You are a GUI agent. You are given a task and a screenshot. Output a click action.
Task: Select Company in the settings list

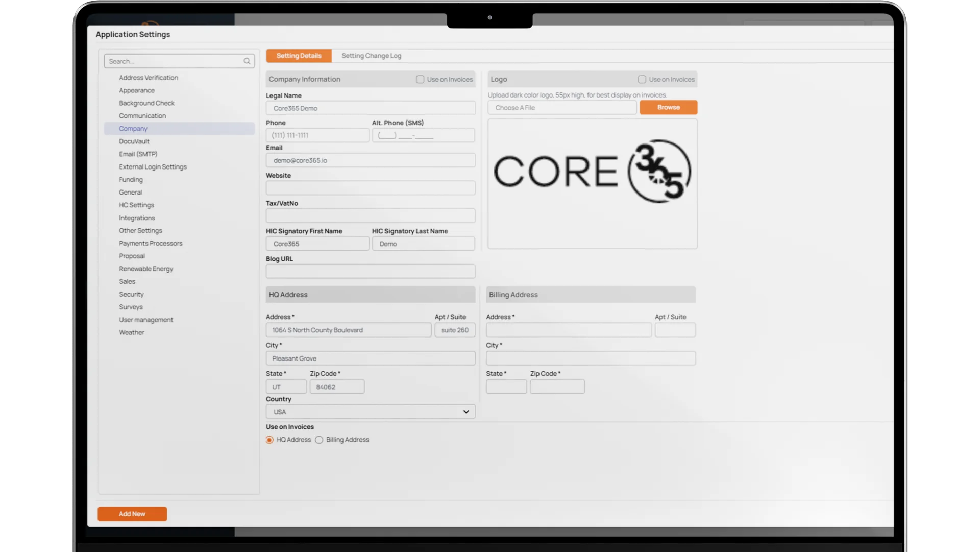pyautogui.click(x=180, y=129)
